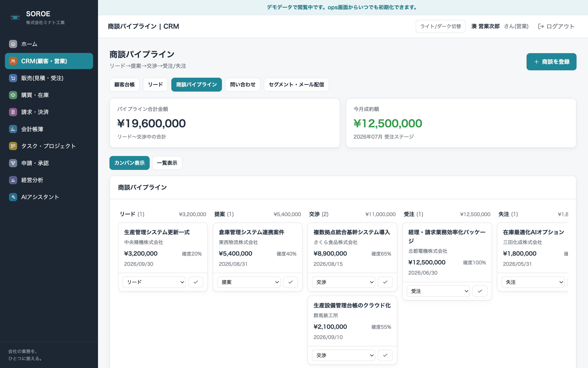Click user name 湊 営業次郎
This screenshot has height=368, width=588.
coord(486,26)
